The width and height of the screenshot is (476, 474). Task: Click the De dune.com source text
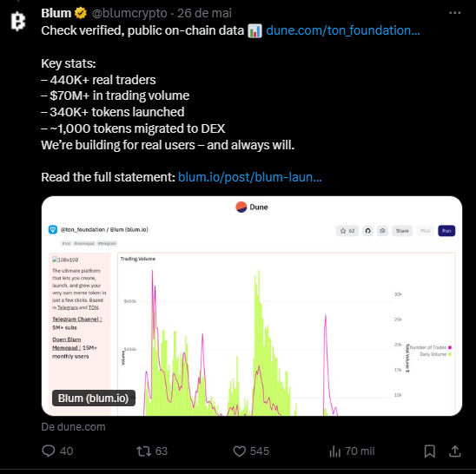tap(73, 426)
